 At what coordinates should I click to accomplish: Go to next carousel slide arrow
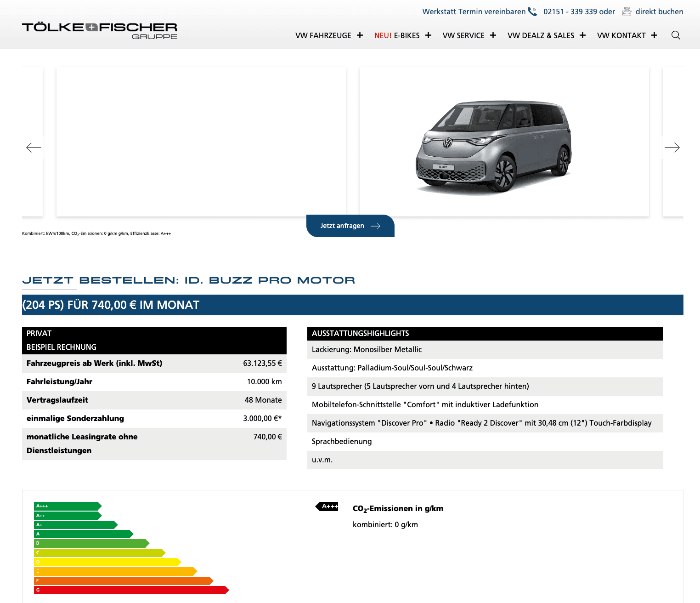[x=672, y=148]
